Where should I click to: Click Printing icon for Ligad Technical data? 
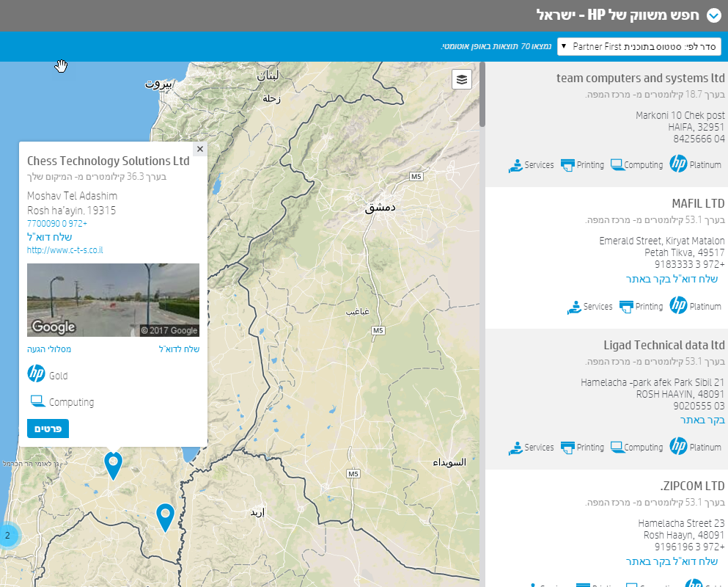(568, 448)
